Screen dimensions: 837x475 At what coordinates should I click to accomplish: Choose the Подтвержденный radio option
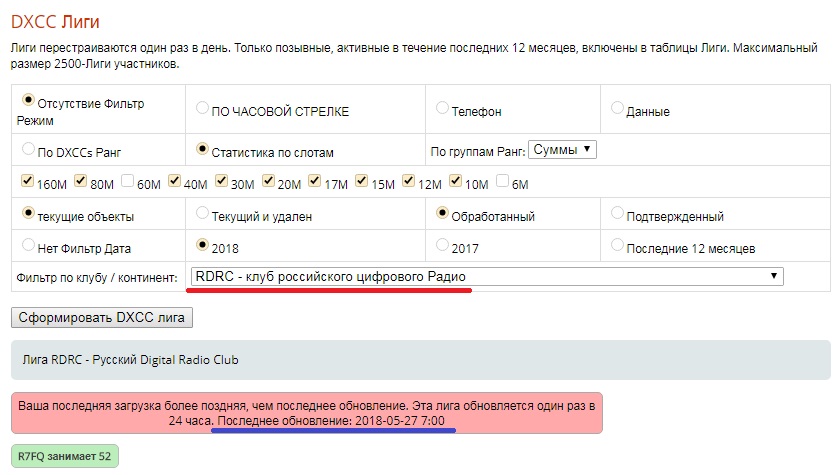[617, 214]
